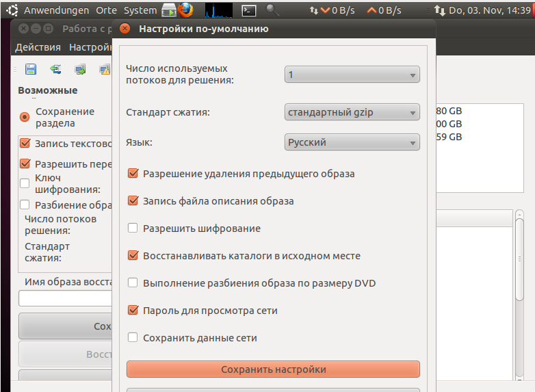The height and width of the screenshot is (392, 535).
Task: Click the network connection indicator beside the date
Action: coord(440,10)
